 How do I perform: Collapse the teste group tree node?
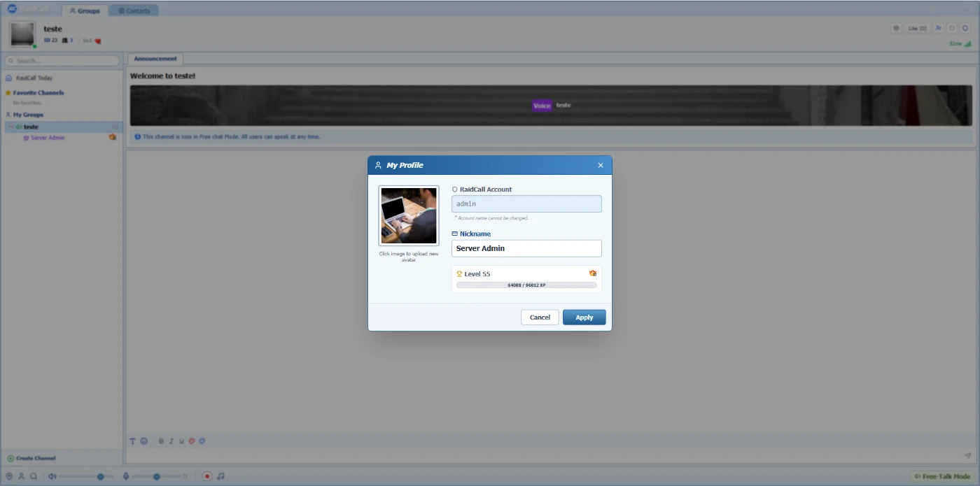click(x=10, y=127)
